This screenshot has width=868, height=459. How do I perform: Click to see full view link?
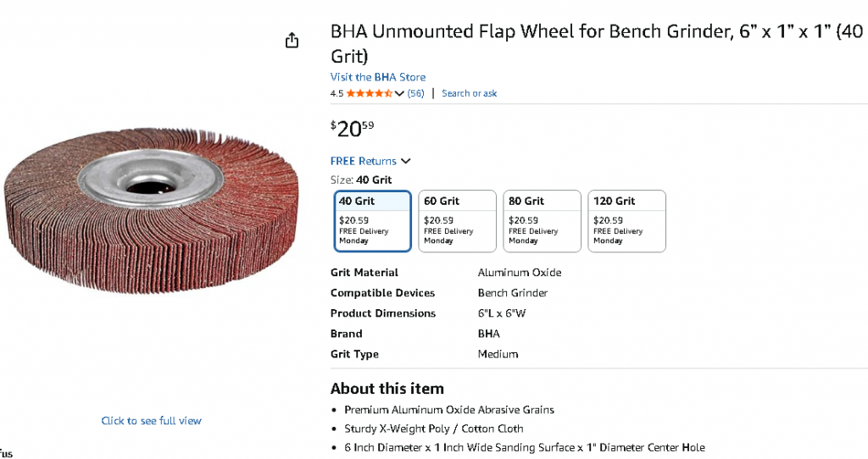click(152, 421)
